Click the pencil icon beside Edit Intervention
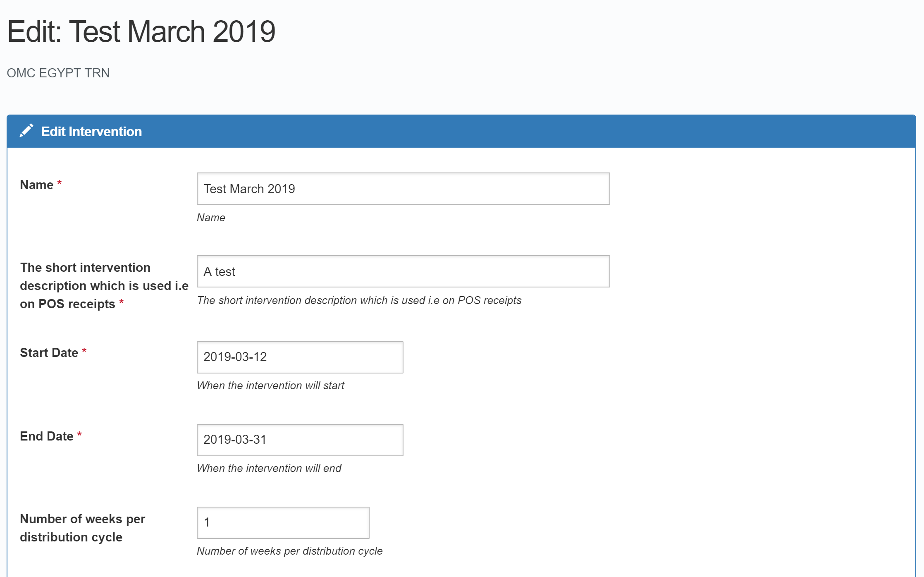The width and height of the screenshot is (924, 577). coord(26,131)
